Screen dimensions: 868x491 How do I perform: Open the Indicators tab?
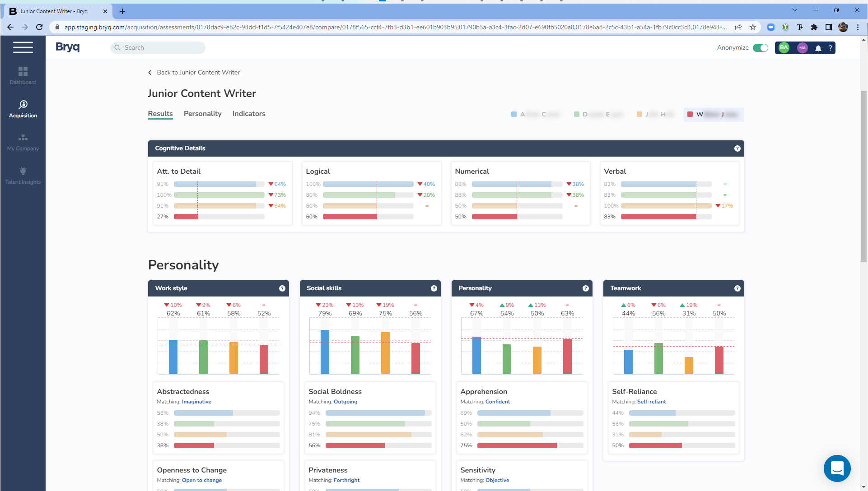248,113
